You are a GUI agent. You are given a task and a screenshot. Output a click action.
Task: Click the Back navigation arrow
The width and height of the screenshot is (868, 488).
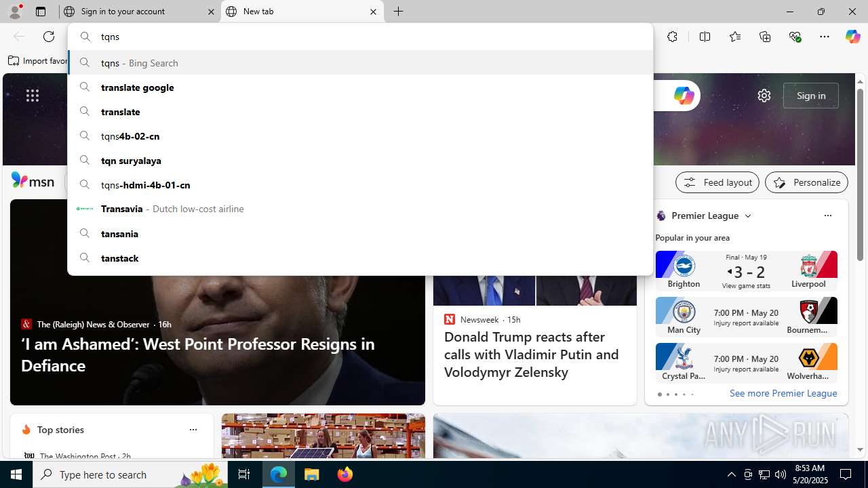(19, 37)
